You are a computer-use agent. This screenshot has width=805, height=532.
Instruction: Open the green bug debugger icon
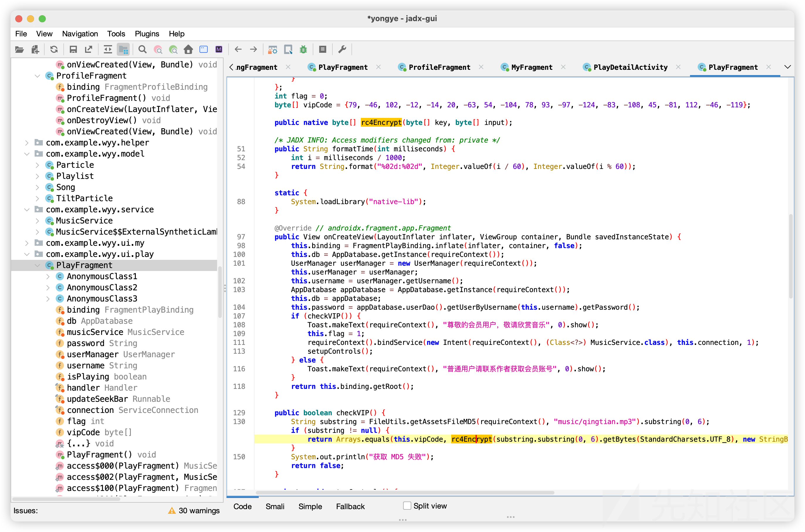click(x=303, y=50)
